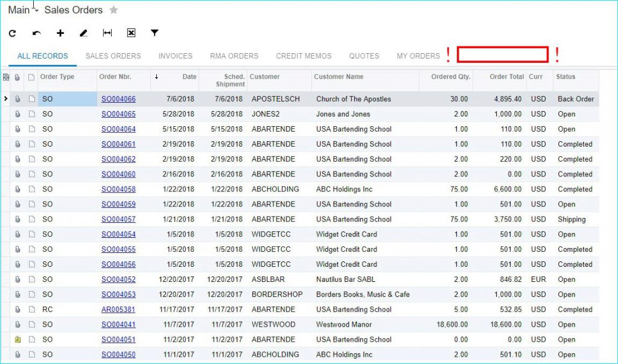Image resolution: width=618 pixels, height=364 pixels.
Task: Select the Westwood Manor customer name cell
Action: [x=344, y=325]
